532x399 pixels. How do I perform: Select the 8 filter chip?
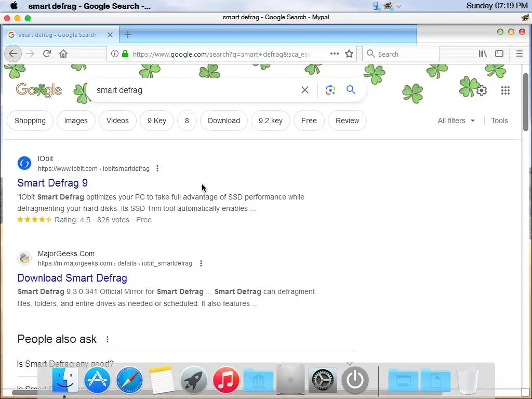187,121
